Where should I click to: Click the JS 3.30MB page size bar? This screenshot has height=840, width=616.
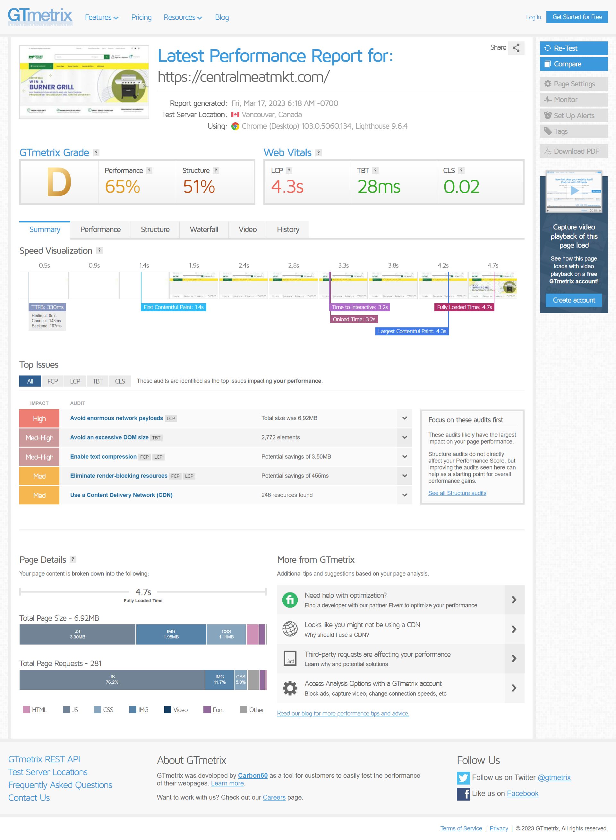[78, 635]
